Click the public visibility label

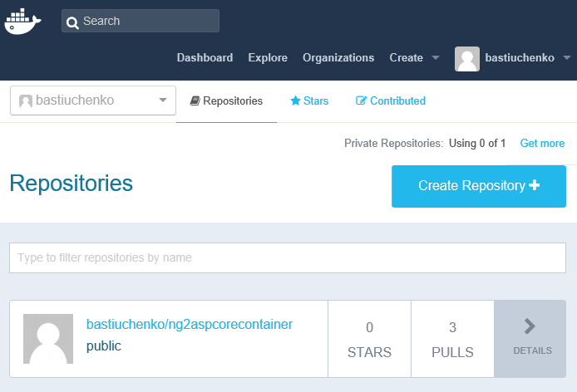[x=103, y=346]
